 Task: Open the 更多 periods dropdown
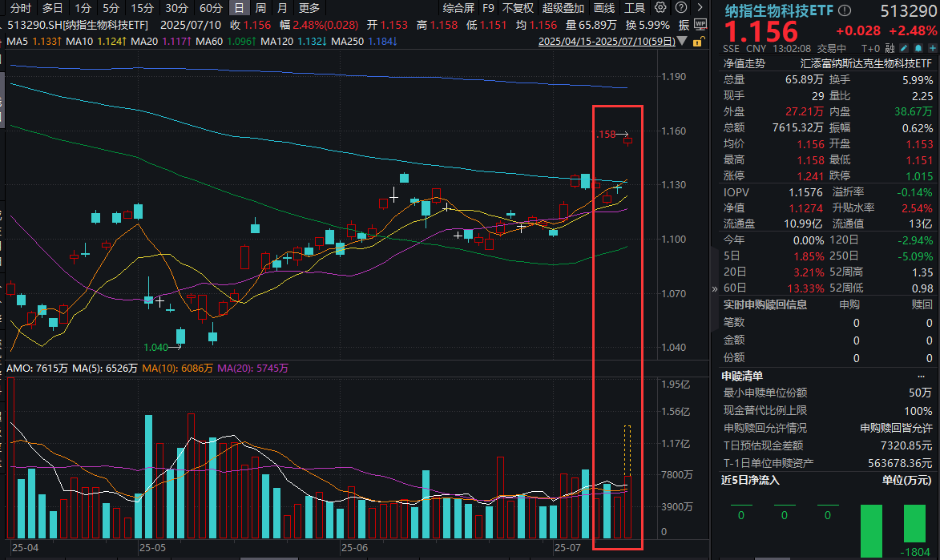pos(309,8)
